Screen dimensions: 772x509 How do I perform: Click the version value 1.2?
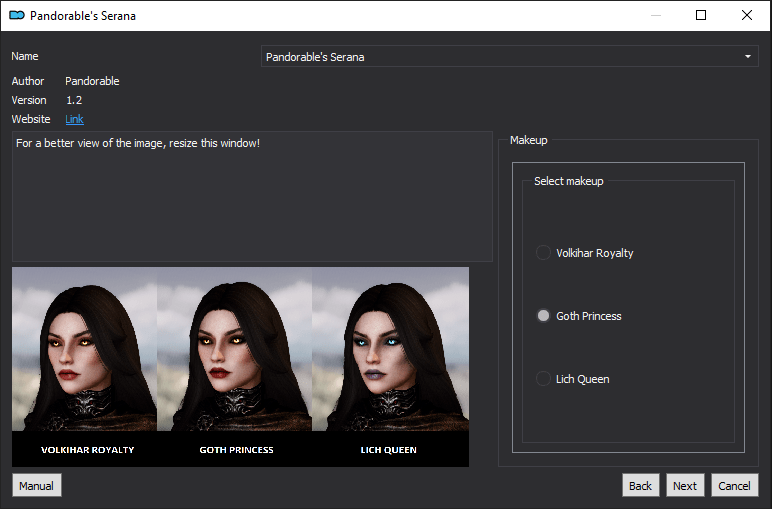[74, 100]
